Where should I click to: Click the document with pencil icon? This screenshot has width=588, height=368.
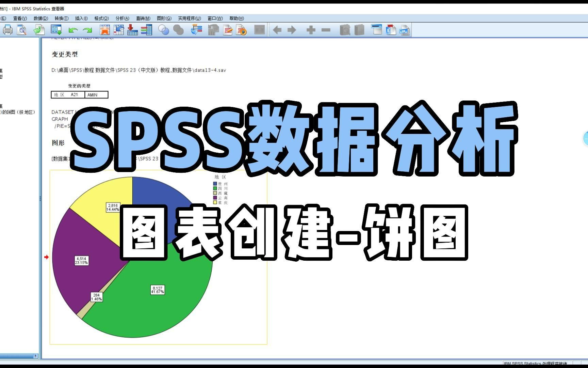coord(228,30)
